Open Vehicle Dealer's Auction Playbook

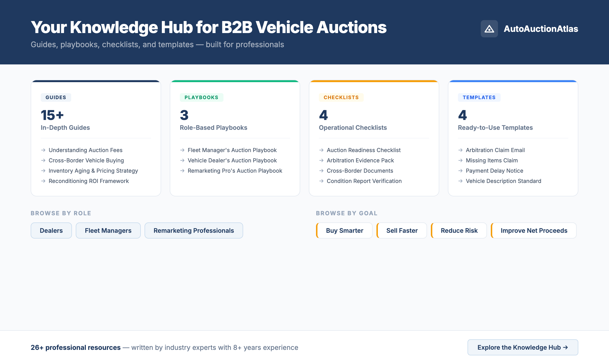pyautogui.click(x=232, y=160)
